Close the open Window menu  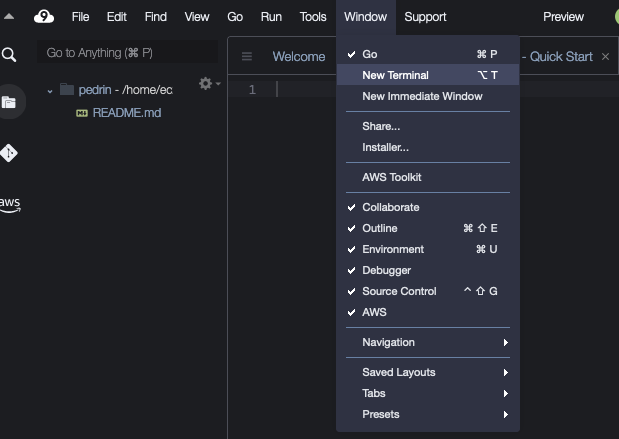[x=366, y=17]
